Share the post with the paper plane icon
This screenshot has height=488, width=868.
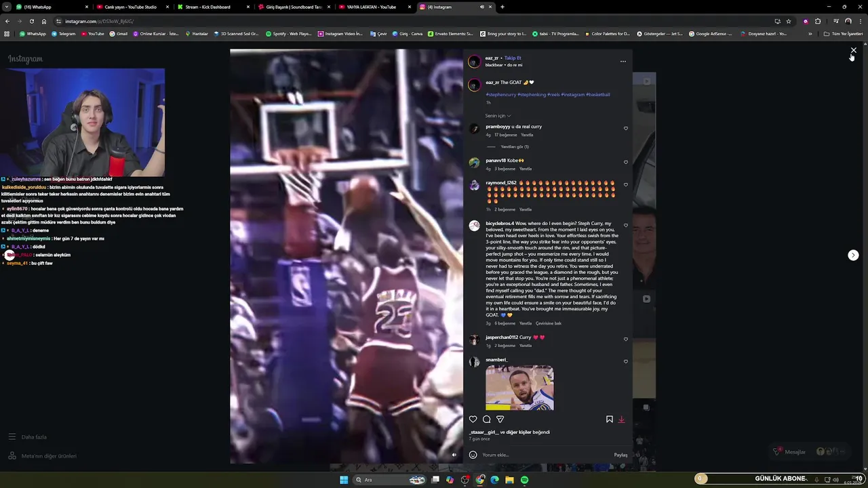coord(500,419)
